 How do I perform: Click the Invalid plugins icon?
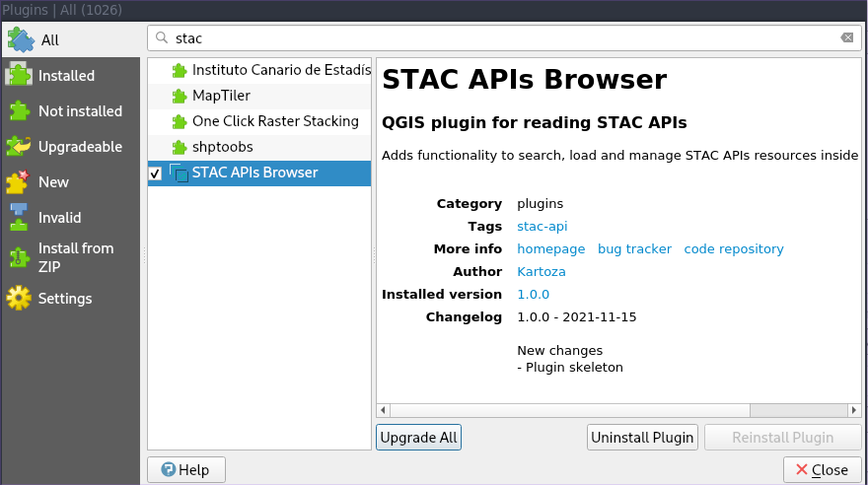[x=19, y=217]
